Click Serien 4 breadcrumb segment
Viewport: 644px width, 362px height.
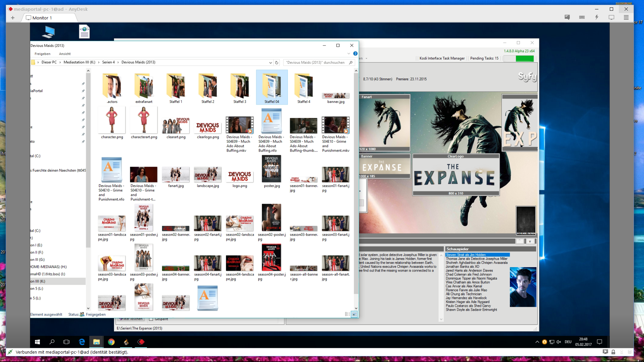click(x=108, y=62)
